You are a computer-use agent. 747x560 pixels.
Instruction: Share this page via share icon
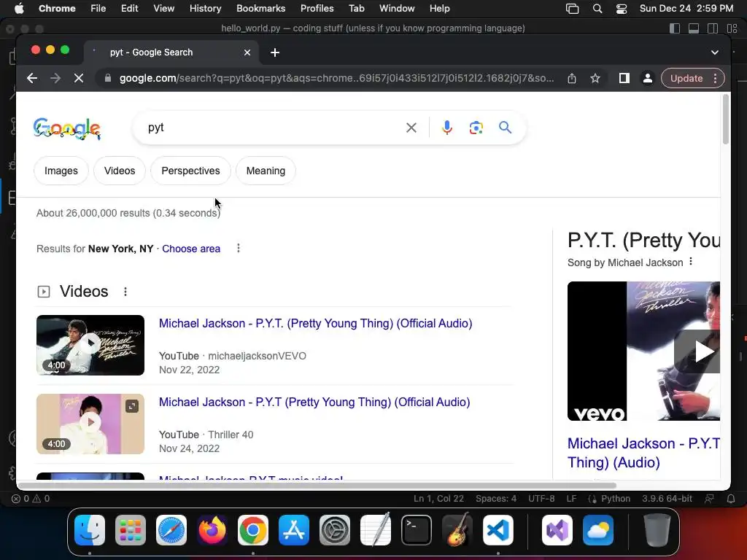[x=572, y=78]
